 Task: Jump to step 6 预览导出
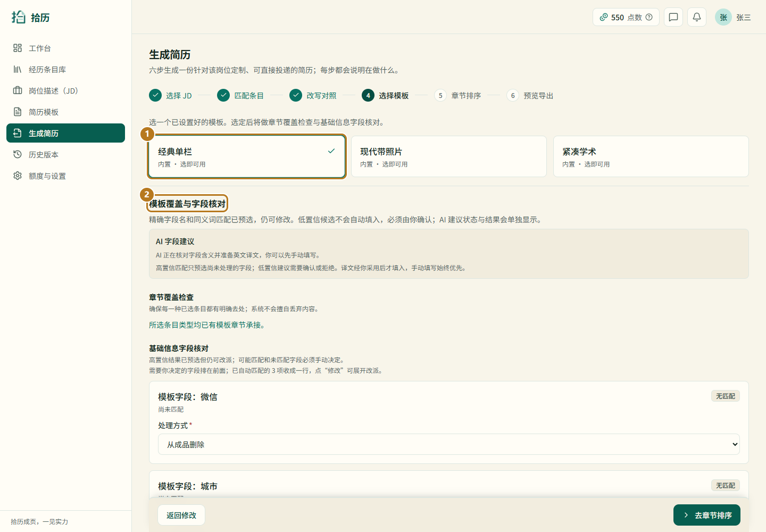pyautogui.click(x=530, y=95)
